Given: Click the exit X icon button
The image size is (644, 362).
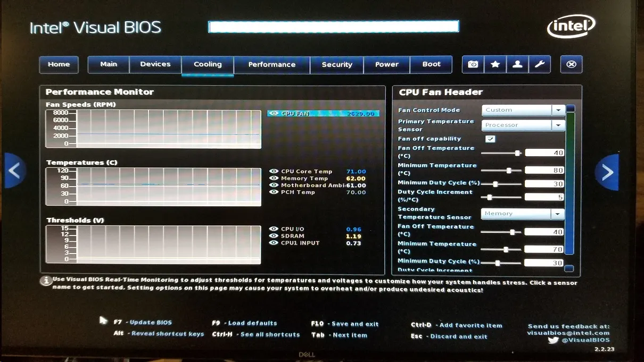Looking at the screenshot, I should point(571,64).
